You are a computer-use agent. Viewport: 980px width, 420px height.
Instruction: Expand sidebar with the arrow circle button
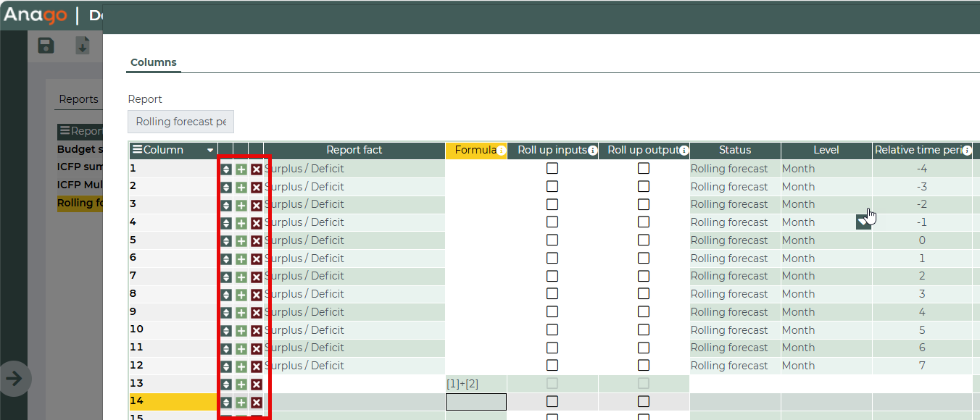[15, 378]
